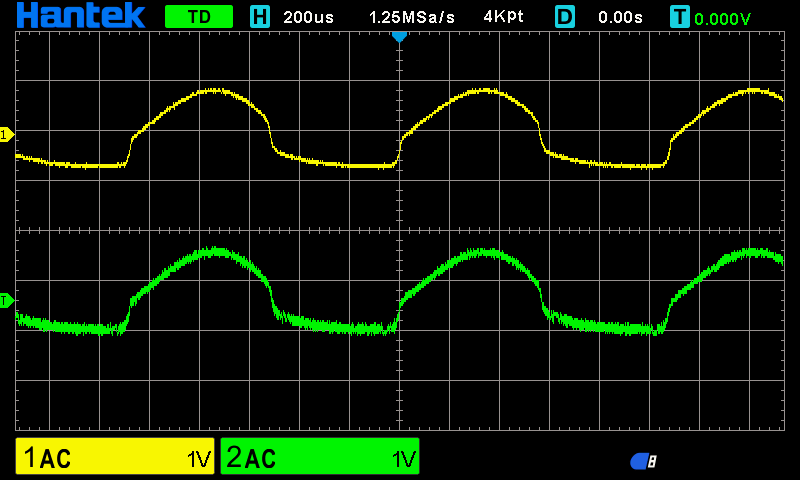This screenshot has width=800, height=480.
Task: Select the 200us timebase value
Action: click(308, 17)
